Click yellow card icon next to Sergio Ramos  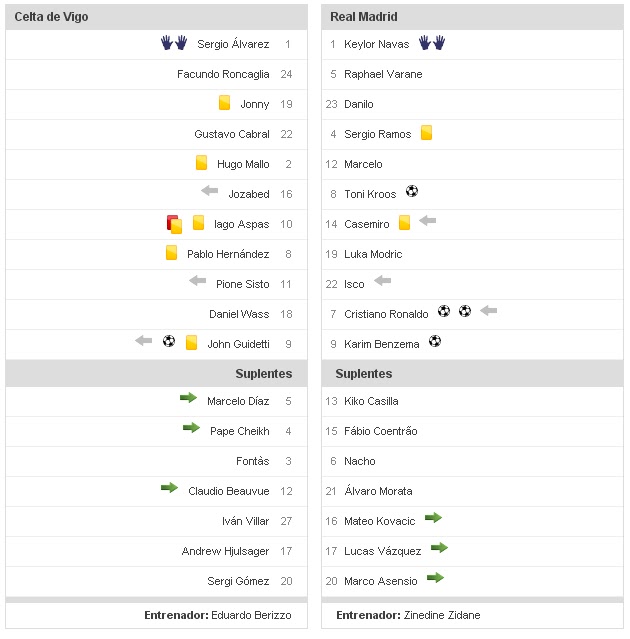point(426,133)
